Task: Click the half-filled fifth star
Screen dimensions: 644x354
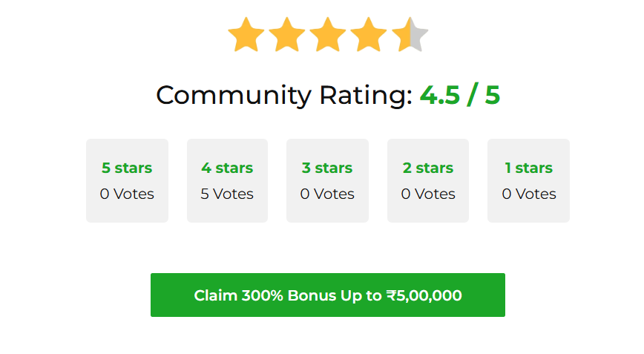Action: [410, 36]
